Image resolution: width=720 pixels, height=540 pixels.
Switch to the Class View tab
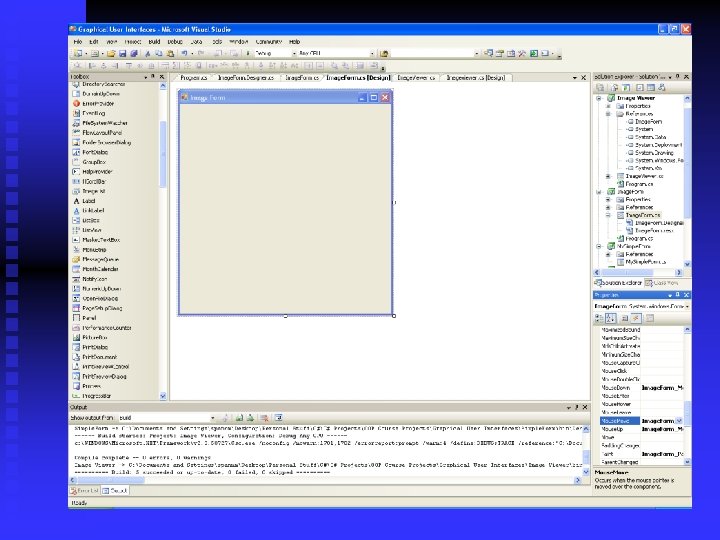665,283
